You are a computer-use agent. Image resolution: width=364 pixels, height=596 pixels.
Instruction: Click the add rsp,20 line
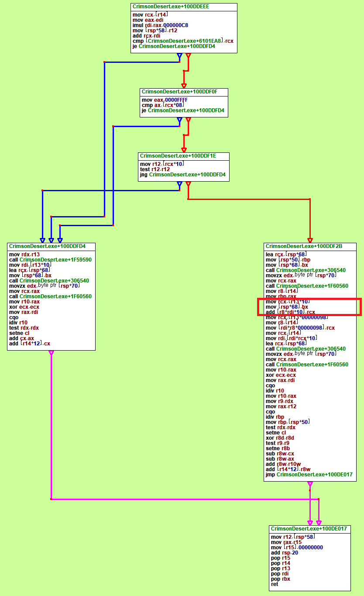pos(284,553)
